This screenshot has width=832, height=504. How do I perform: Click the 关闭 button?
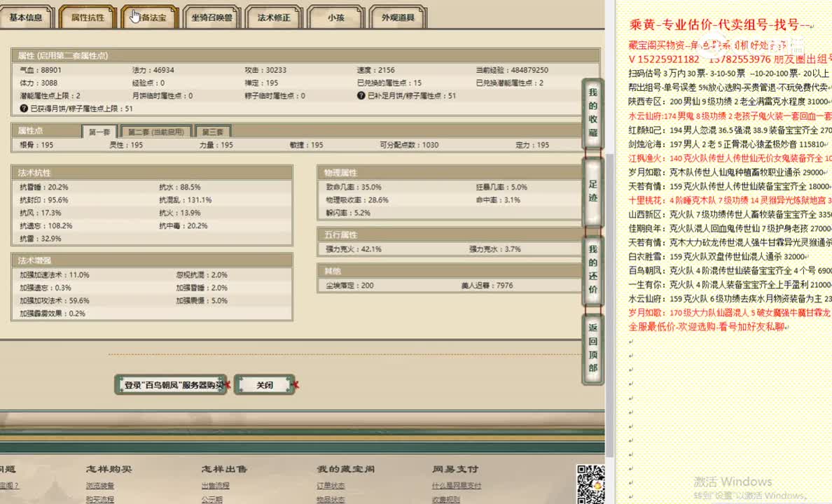(265, 384)
